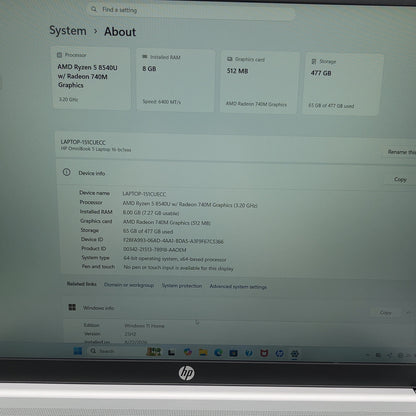Click the Windows logo beside Windows info
416x416 pixels.
(x=72, y=307)
